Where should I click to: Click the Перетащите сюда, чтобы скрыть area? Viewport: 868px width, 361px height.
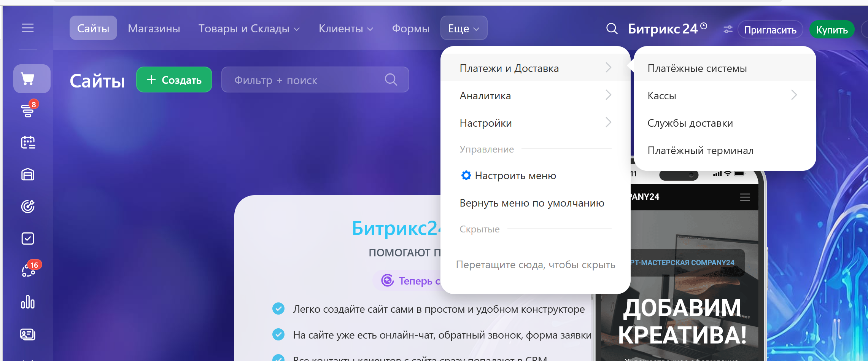(x=536, y=264)
